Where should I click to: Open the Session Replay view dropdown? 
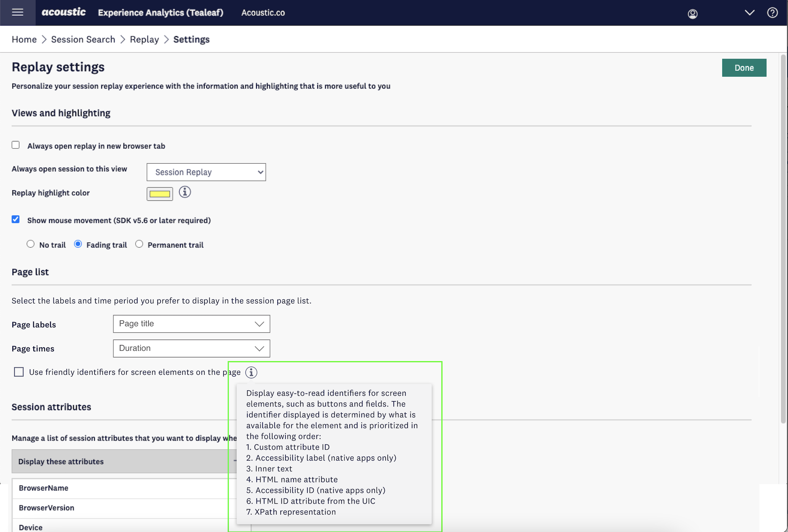[206, 172]
